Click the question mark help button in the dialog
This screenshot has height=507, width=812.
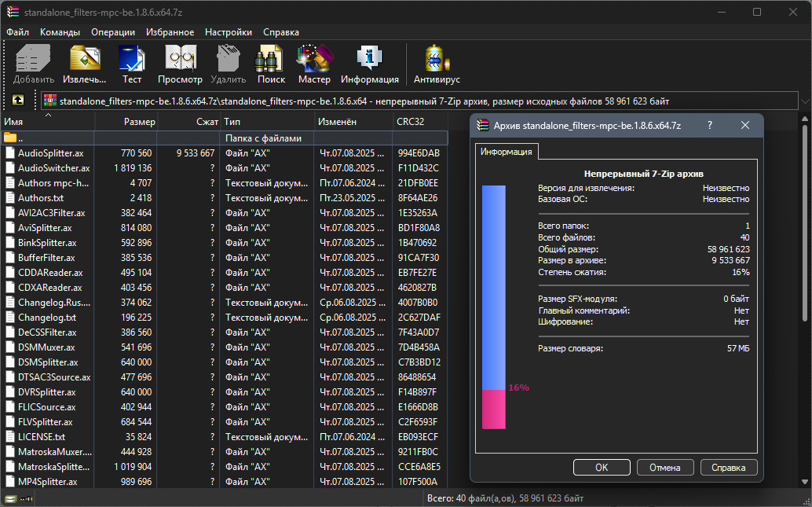[709, 125]
